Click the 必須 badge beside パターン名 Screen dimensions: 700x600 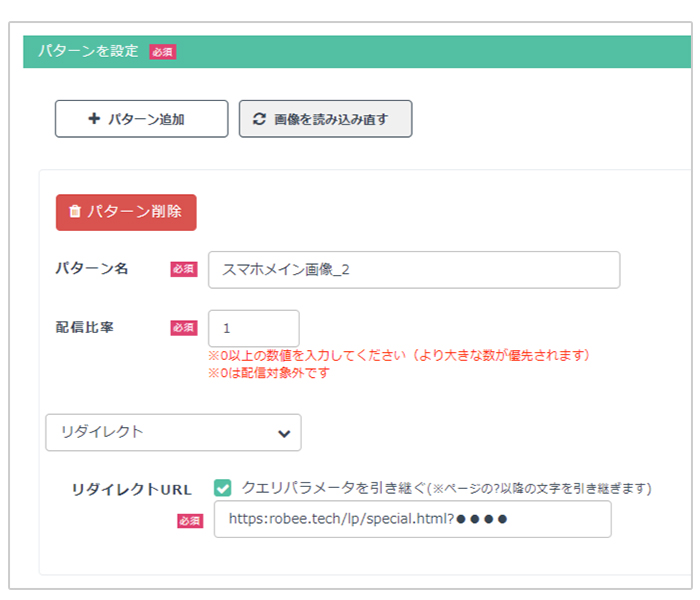(x=184, y=269)
